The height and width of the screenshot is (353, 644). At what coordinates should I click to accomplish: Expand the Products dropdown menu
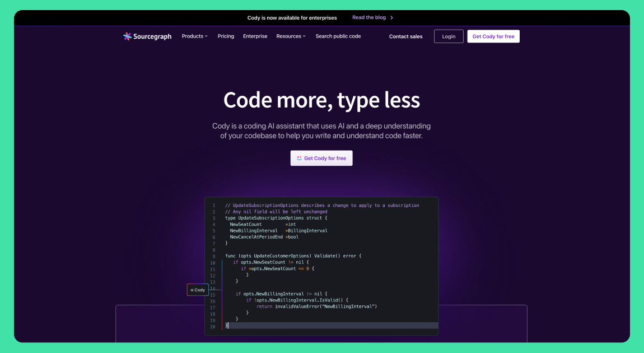(194, 36)
